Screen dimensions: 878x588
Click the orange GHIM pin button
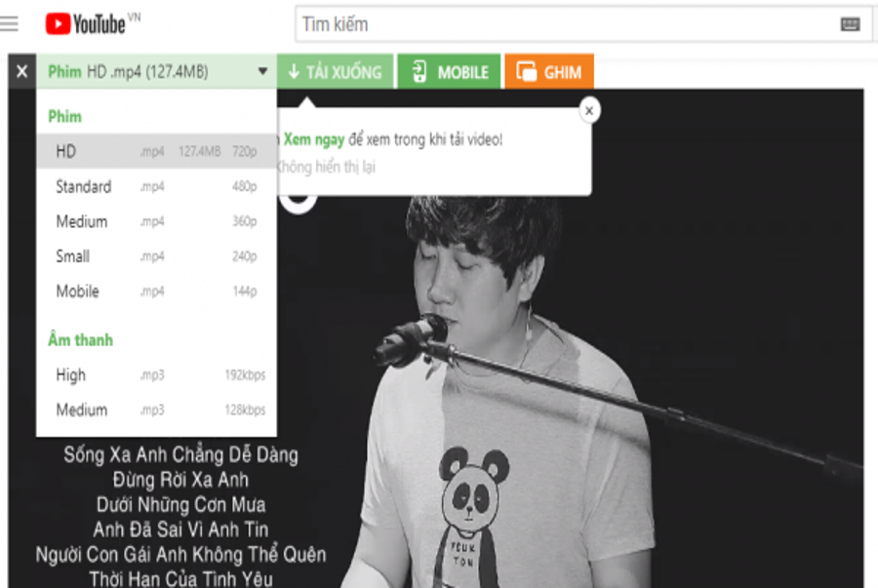[x=548, y=72]
